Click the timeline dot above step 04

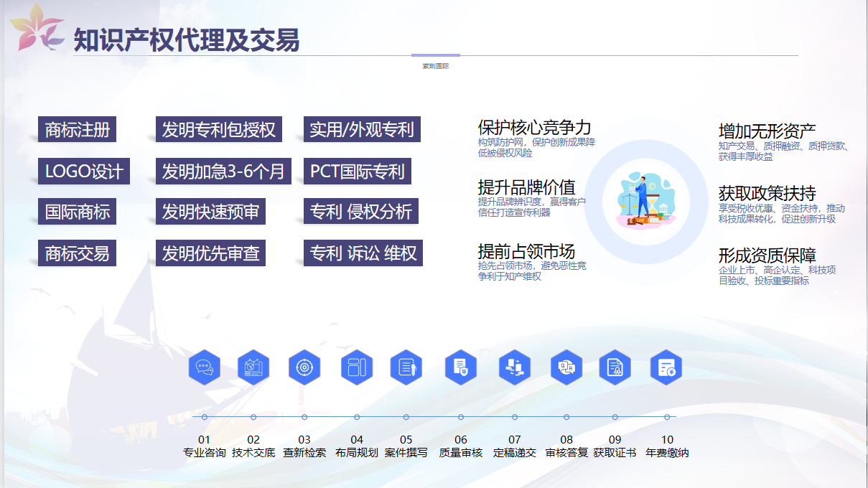coord(357,417)
